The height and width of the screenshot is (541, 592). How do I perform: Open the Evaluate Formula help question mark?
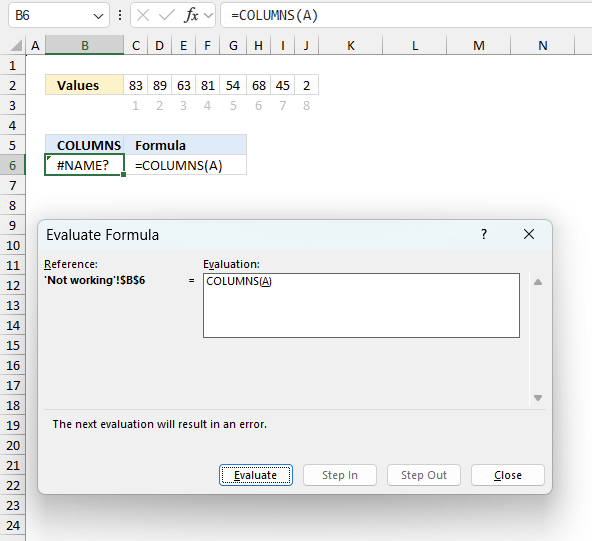(484, 234)
